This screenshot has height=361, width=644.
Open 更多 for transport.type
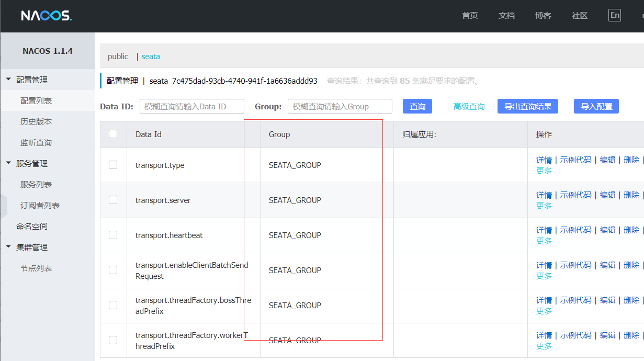(544, 171)
